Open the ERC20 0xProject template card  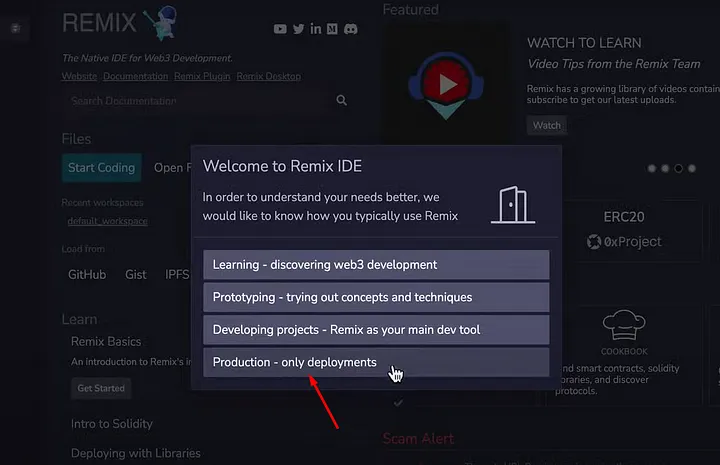[x=631, y=231]
